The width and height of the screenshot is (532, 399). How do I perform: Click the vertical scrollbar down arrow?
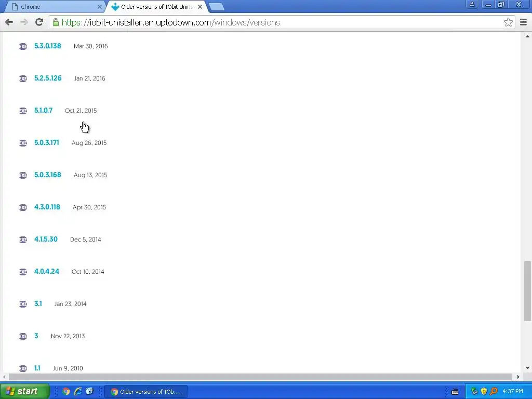[527, 368]
